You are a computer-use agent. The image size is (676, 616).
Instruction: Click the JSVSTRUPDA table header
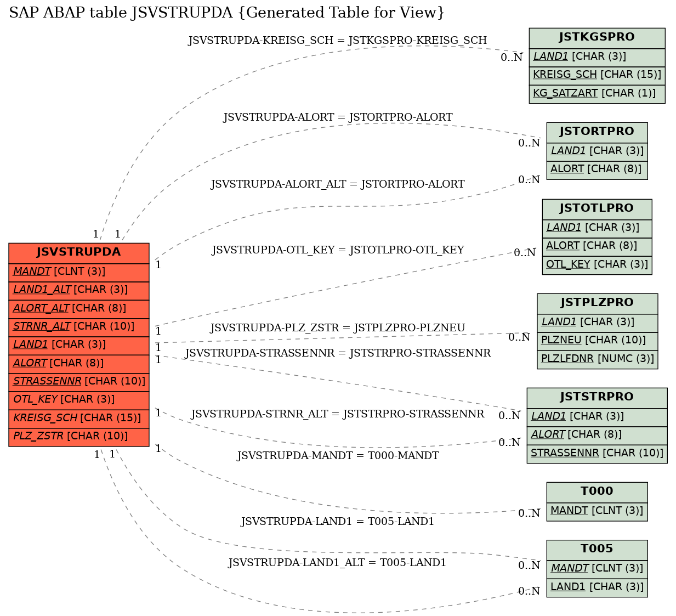click(79, 253)
